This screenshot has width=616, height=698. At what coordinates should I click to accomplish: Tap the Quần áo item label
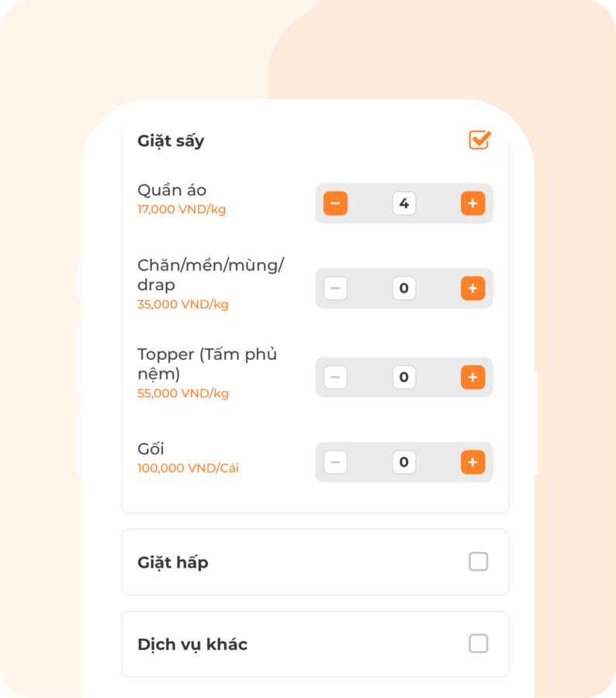click(172, 190)
